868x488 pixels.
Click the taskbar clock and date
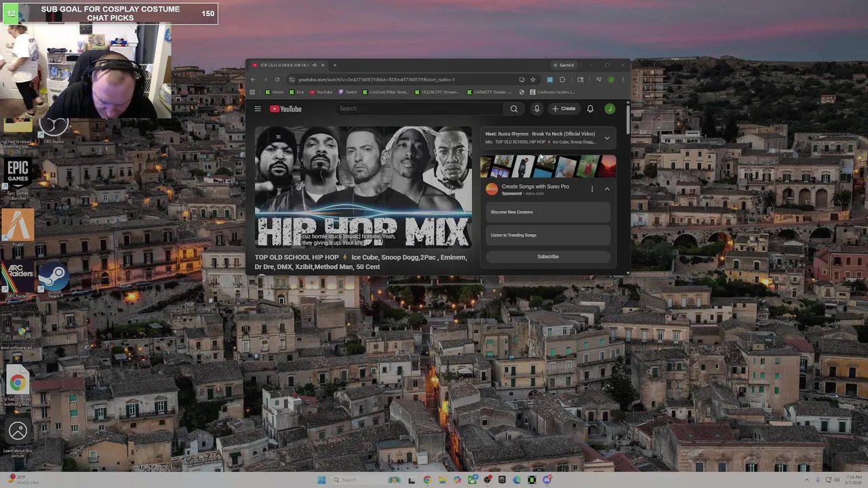click(x=852, y=480)
